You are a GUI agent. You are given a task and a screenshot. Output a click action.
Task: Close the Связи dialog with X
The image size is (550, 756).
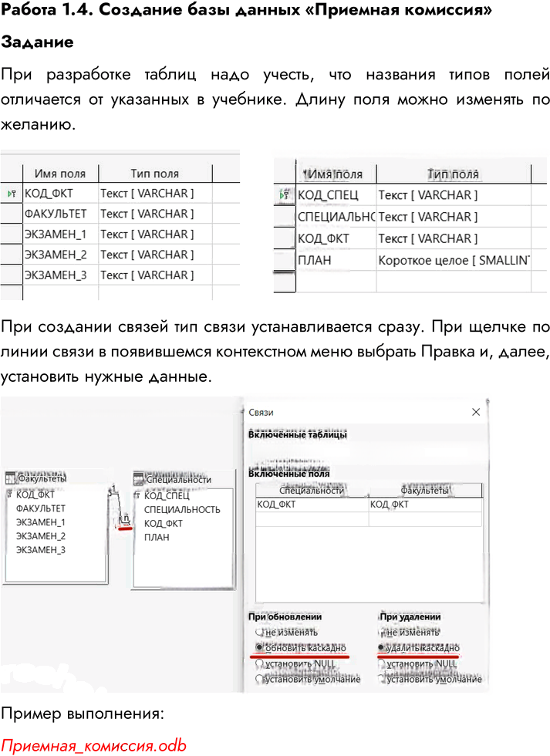click(476, 412)
